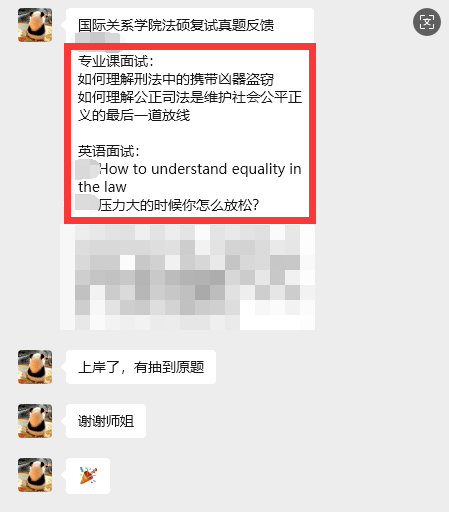Open the avatar beside the party popper message
The width and height of the screenshot is (449, 512).
(x=35, y=475)
